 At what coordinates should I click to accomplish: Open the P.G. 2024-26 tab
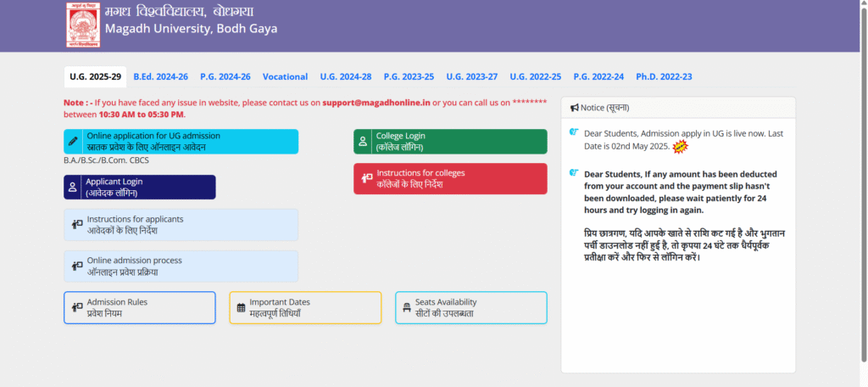tap(225, 76)
